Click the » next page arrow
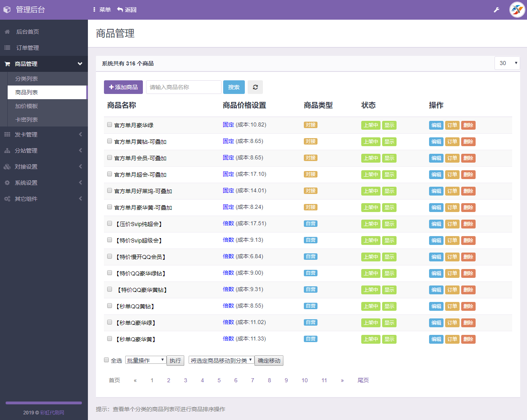 (x=342, y=380)
